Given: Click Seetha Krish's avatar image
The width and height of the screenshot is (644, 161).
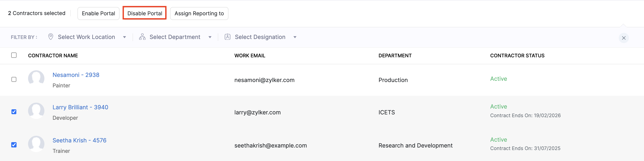Looking at the screenshot, I should coord(36,144).
